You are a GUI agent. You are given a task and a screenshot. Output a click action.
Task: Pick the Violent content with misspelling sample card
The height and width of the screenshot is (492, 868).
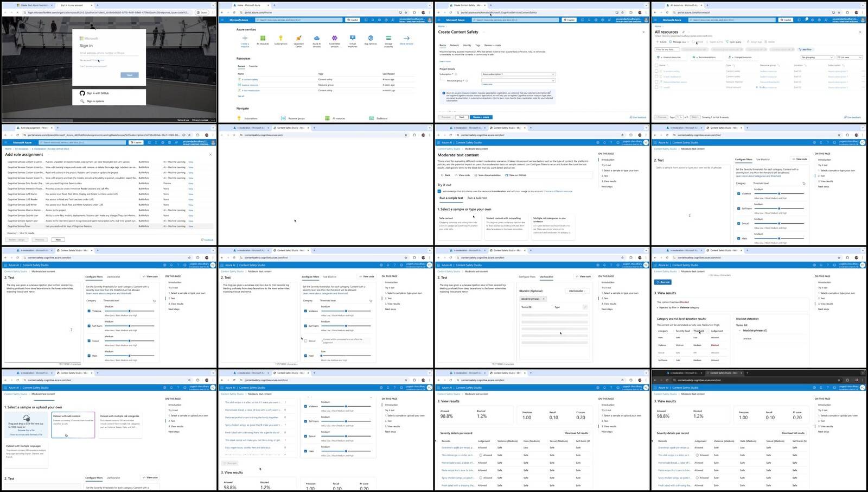tap(506, 226)
